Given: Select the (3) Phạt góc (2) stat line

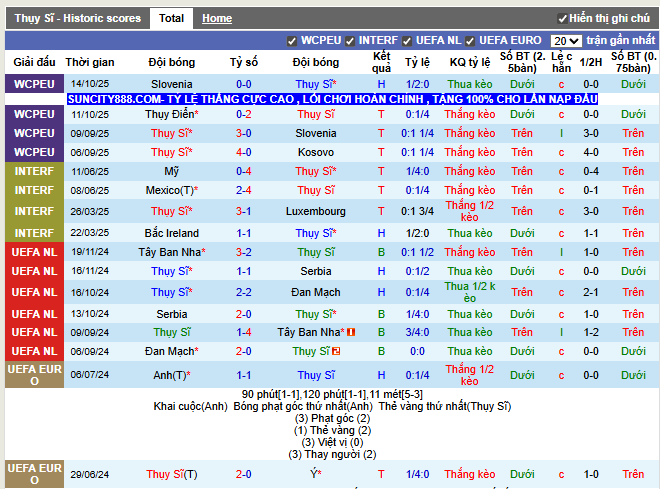Looking at the screenshot, I should pos(333,419).
